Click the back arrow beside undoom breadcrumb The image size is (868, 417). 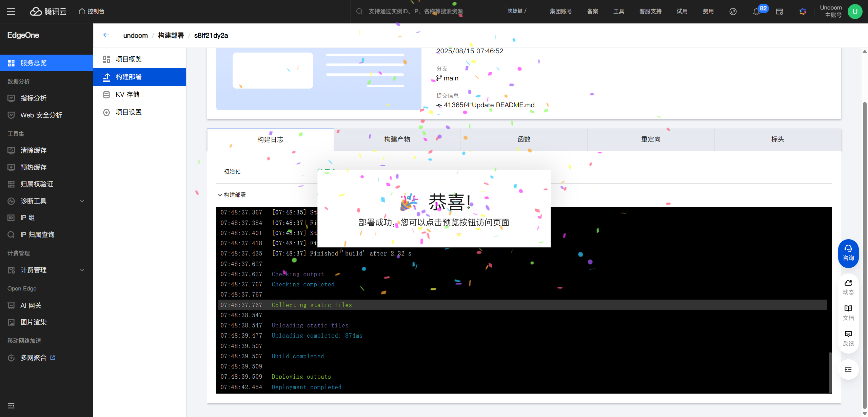(x=106, y=35)
